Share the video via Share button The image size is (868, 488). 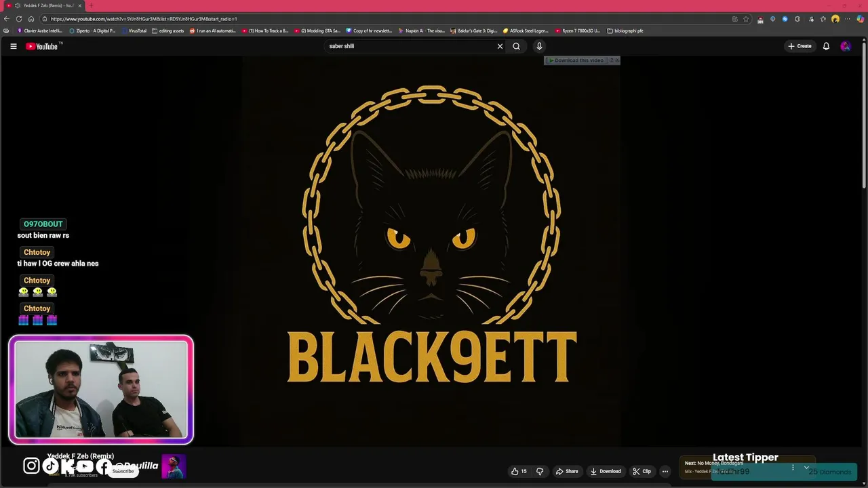pyautogui.click(x=567, y=471)
